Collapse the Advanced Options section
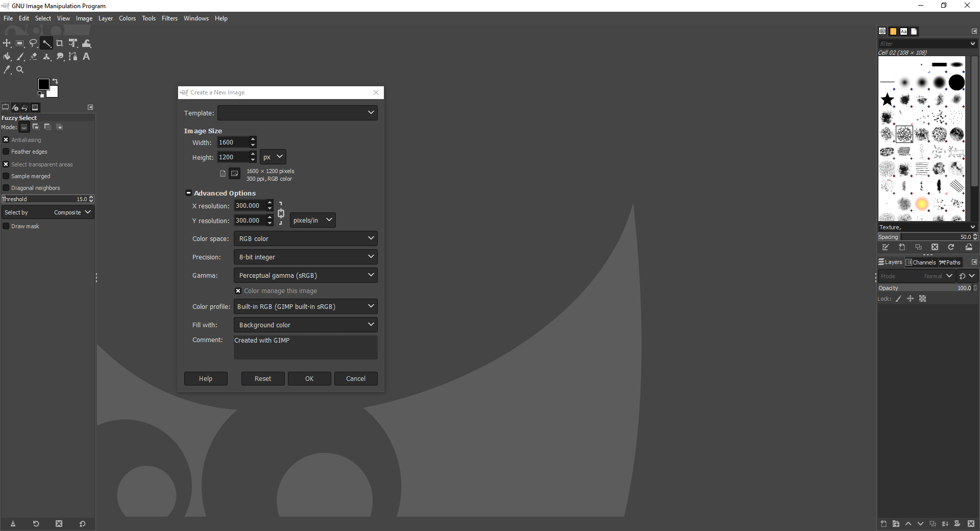The image size is (980, 531). [x=188, y=193]
